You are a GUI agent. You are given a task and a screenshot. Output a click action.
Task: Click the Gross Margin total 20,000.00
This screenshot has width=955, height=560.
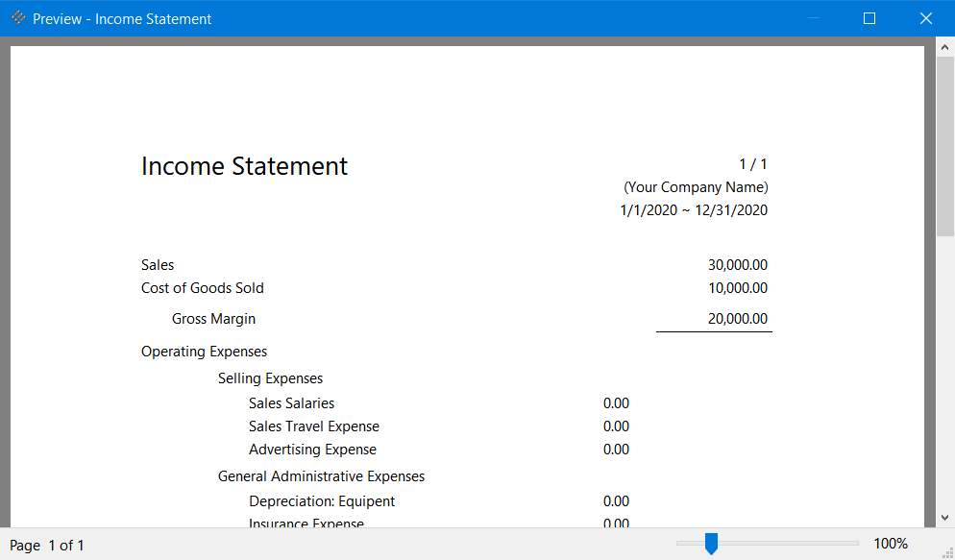point(737,319)
